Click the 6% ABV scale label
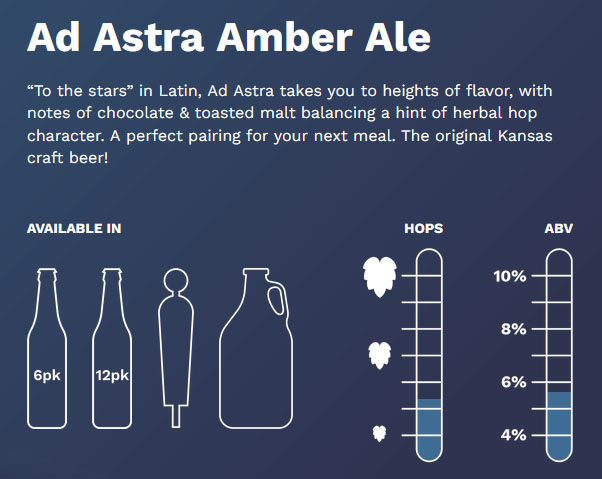The height and width of the screenshot is (479, 602). tap(513, 382)
